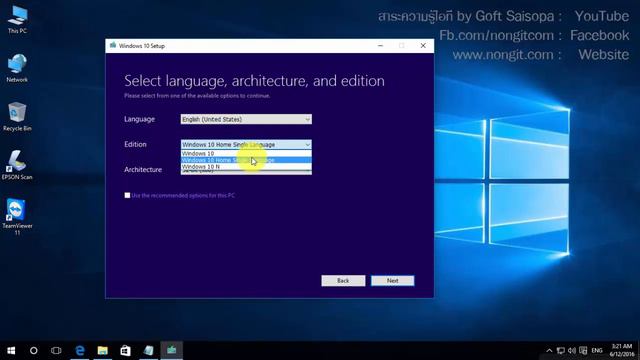Screen dimensions: 640x360
Task: Open Windows Store from taskbar
Action: point(125,350)
